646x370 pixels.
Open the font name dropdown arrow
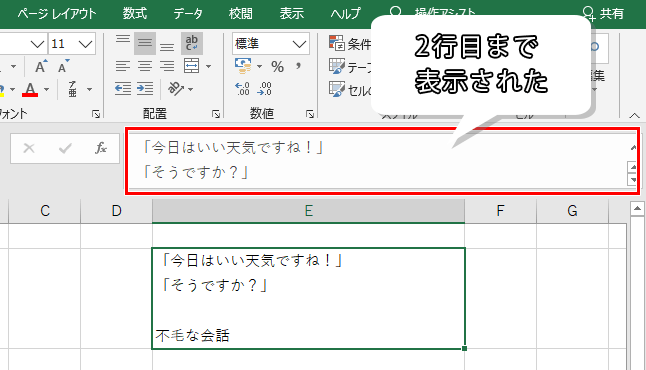click(37, 44)
